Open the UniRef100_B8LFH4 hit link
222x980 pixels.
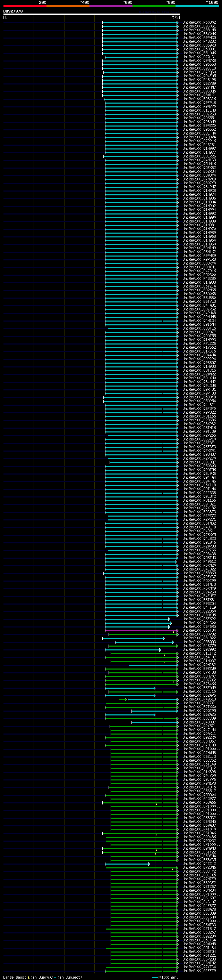[x=199, y=133]
